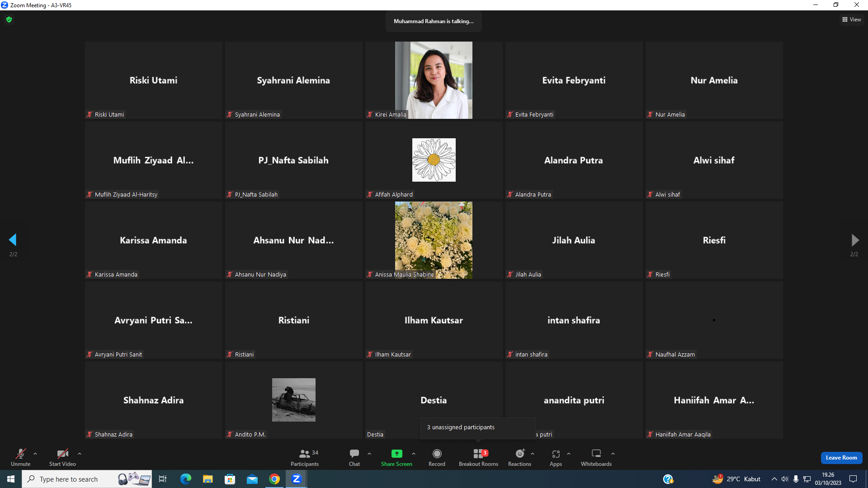Click the taskbar search box
Screen dimensions: 868x488
coord(87,479)
